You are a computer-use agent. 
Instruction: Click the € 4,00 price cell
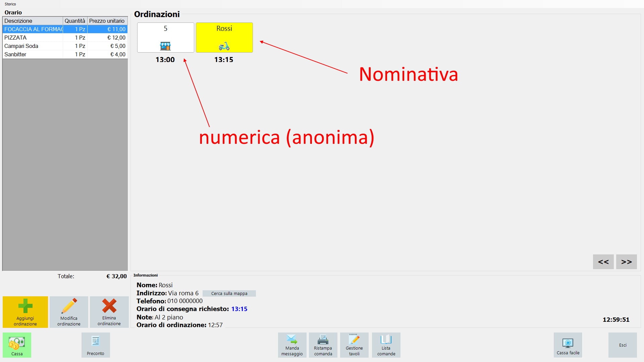(x=107, y=54)
